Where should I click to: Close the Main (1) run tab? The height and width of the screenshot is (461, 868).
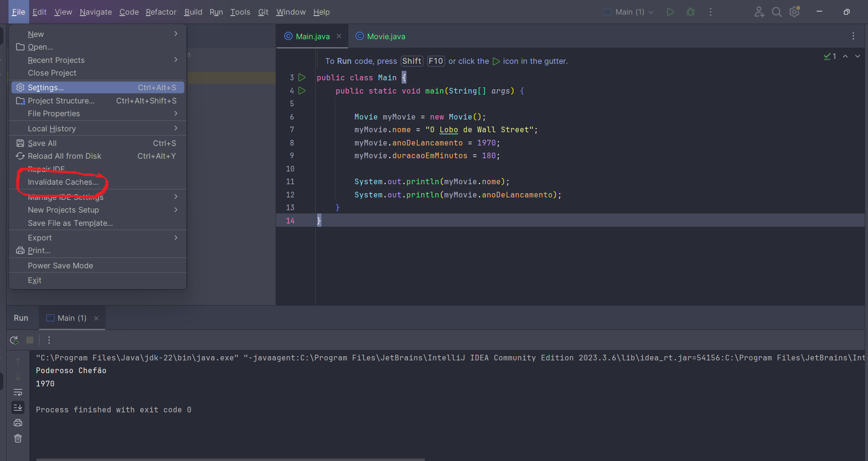coord(96,318)
